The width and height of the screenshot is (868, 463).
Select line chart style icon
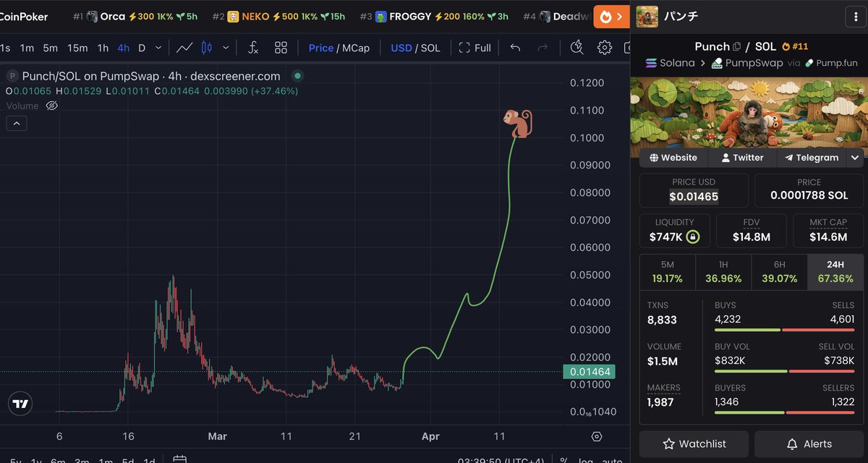pyautogui.click(x=184, y=48)
